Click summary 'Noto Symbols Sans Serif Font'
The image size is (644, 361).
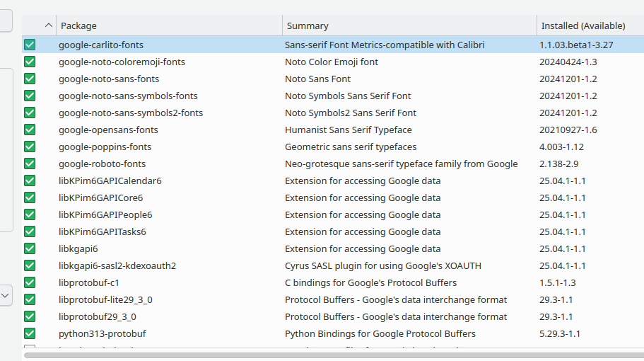(348, 96)
